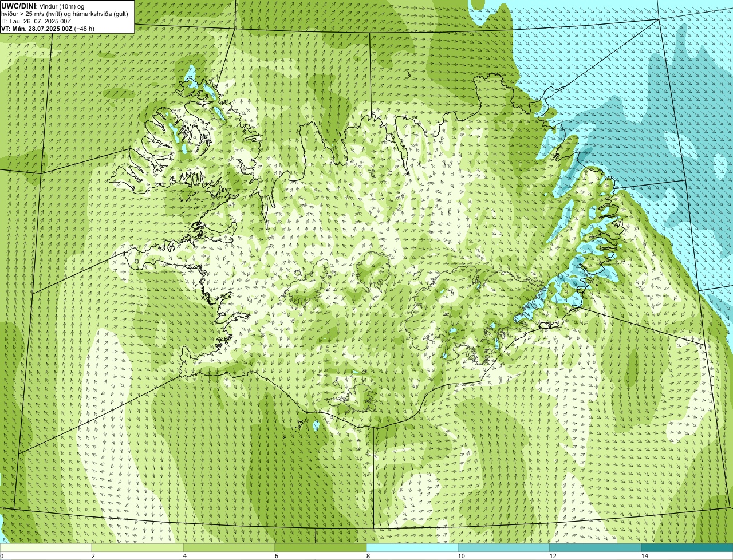This screenshot has height=560, width=733.
Task: Click the legend scale label "0"
Action: click(2, 556)
